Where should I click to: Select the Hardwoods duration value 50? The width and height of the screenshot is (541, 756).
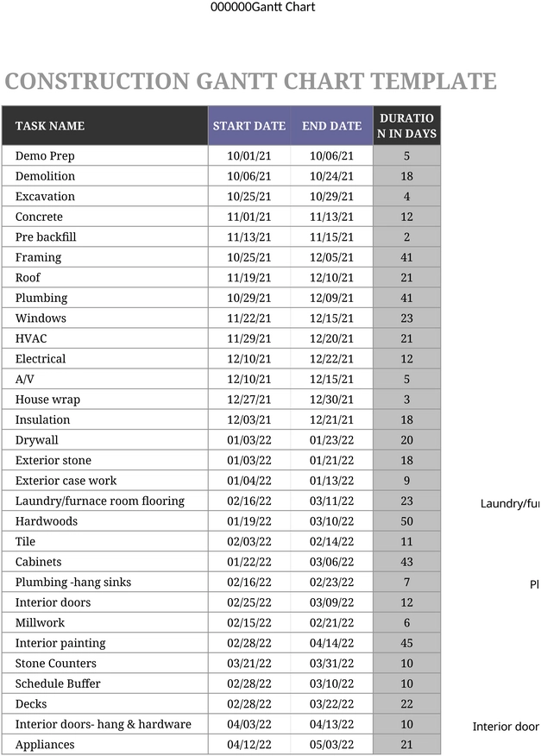[x=407, y=521]
